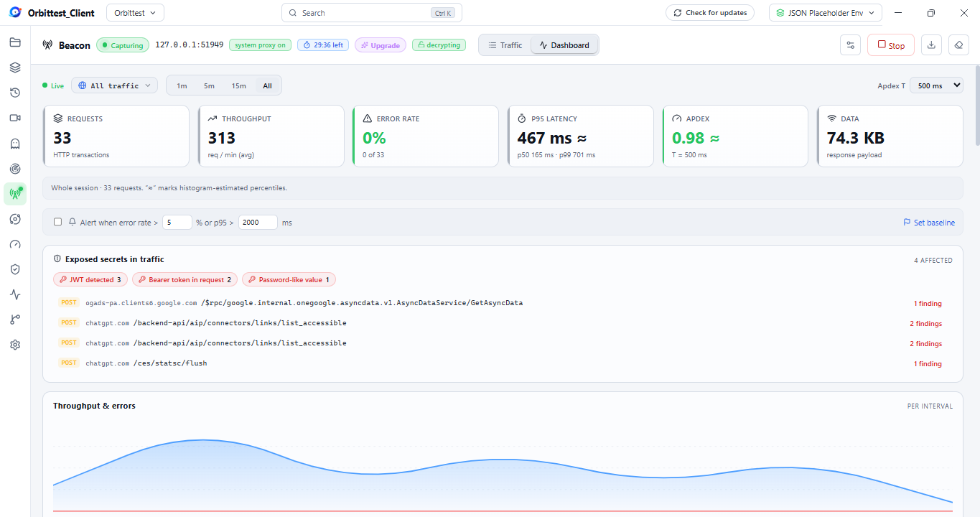Click the Data wifi icon
The image size is (980, 517).
pos(832,118)
